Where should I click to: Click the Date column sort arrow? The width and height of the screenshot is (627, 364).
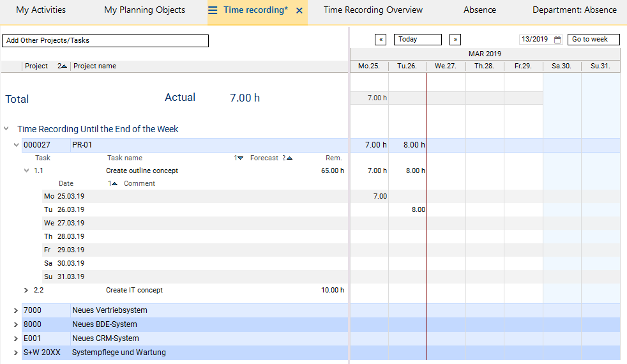pos(113,184)
